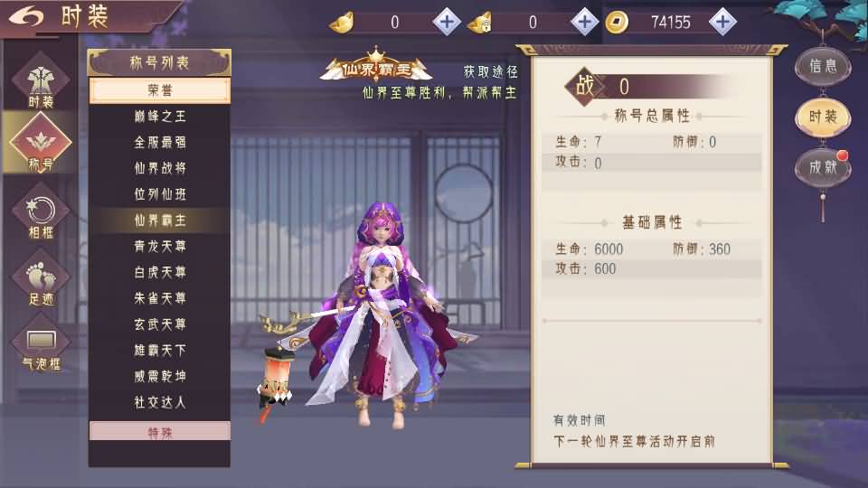Click the 获取途径 obtain method link
Image resolution: width=868 pixels, height=488 pixels.
[x=490, y=71]
